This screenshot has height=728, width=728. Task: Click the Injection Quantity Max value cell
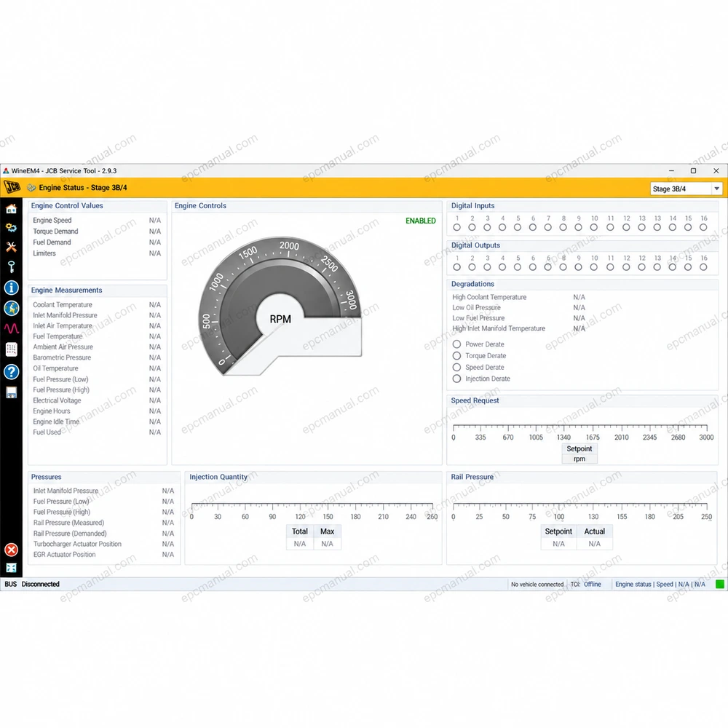pos(328,544)
